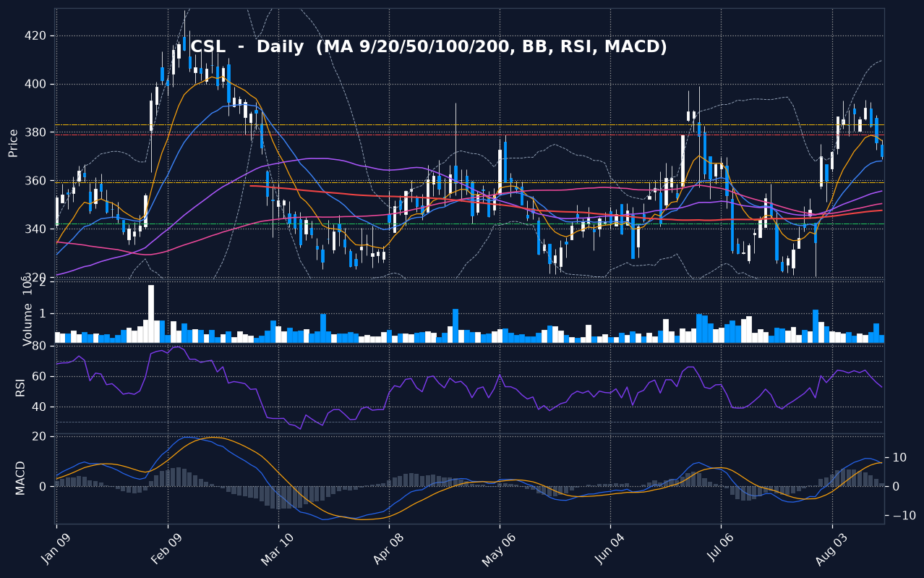This screenshot has height=578, width=924.
Task: Click the RSI panel axis label
Action: coord(20,387)
